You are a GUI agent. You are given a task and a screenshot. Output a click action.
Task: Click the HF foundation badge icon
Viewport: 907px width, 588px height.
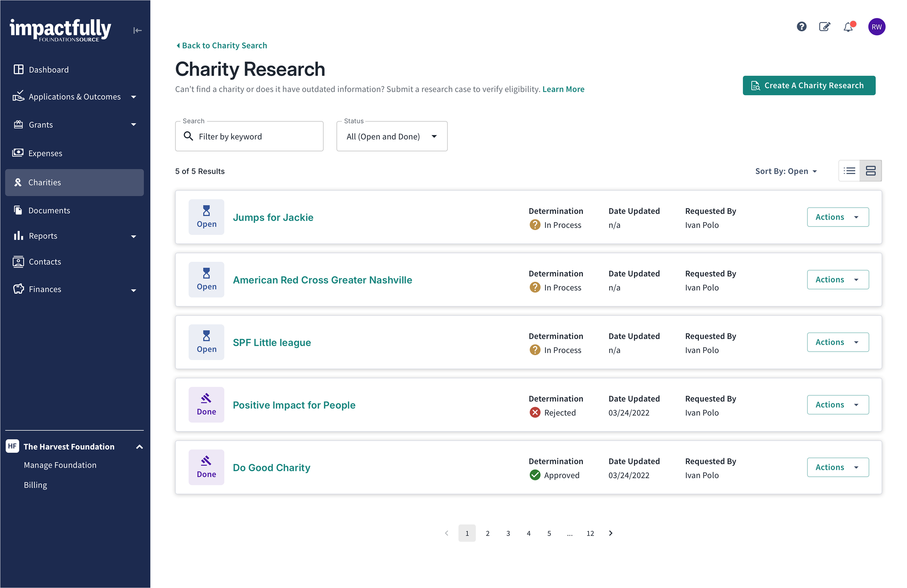click(x=13, y=446)
